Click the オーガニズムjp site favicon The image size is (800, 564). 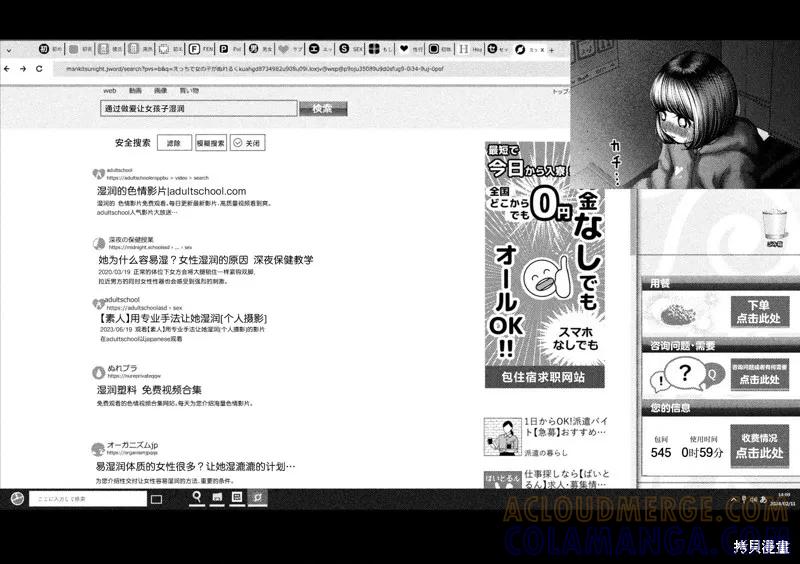[x=98, y=449]
